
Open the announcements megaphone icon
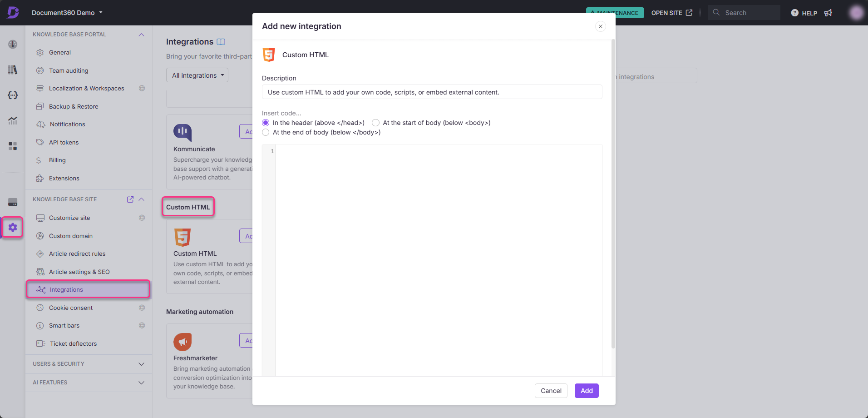point(828,13)
